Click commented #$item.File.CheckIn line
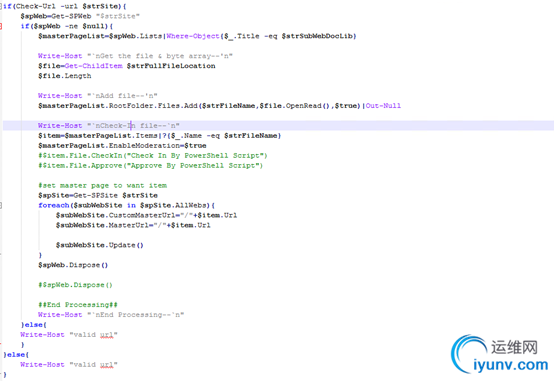 click(x=153, y=156)
